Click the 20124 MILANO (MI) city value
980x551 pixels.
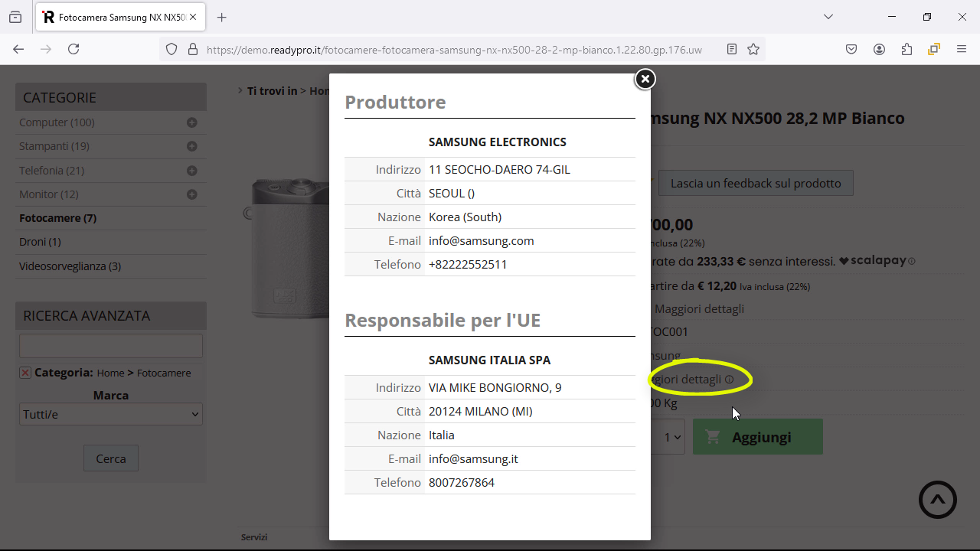click(481, 411)
